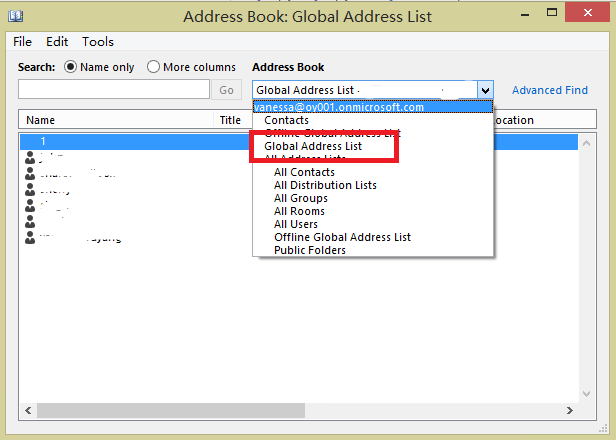This screenshot has height=440, width=616.
Task: Open the File menu
Action: pos(22,42)
